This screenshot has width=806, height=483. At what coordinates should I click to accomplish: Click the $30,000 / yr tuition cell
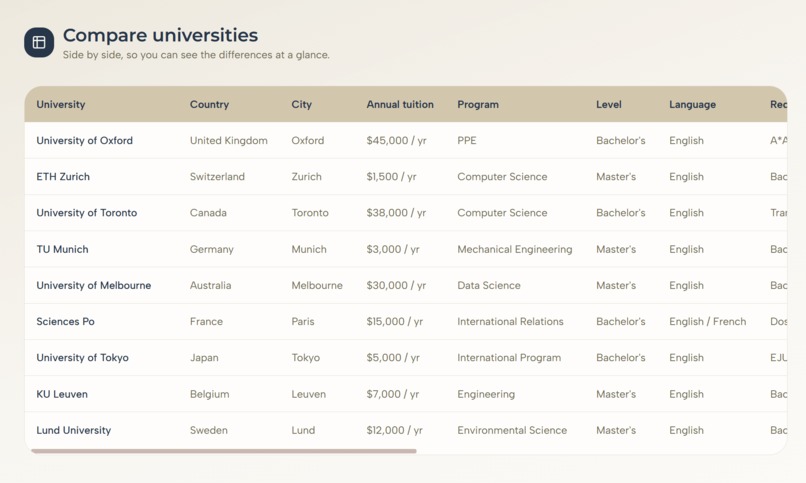[396, 285]
